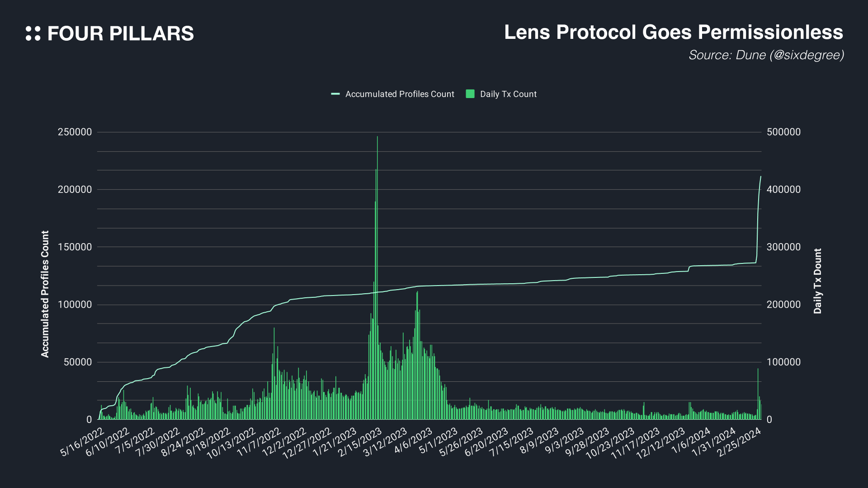Click the FOUR PILLARS brand text
868x488 pixels.
[121, 34]
